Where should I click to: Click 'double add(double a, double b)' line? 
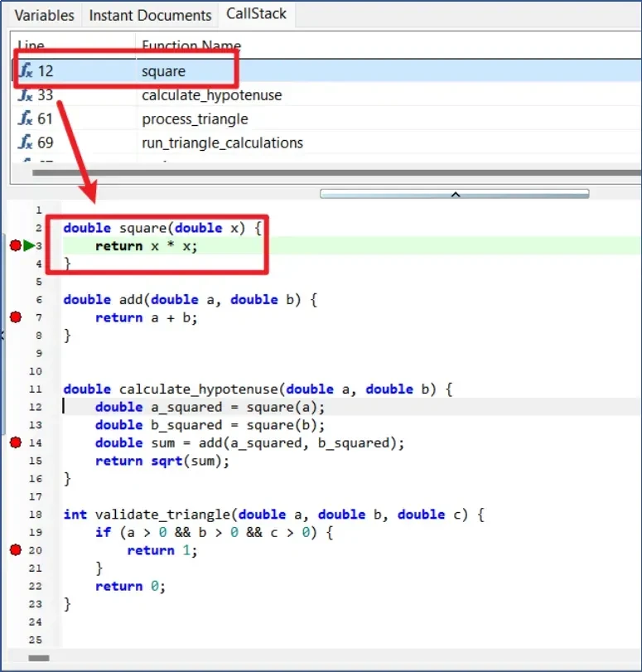(191, 300)
